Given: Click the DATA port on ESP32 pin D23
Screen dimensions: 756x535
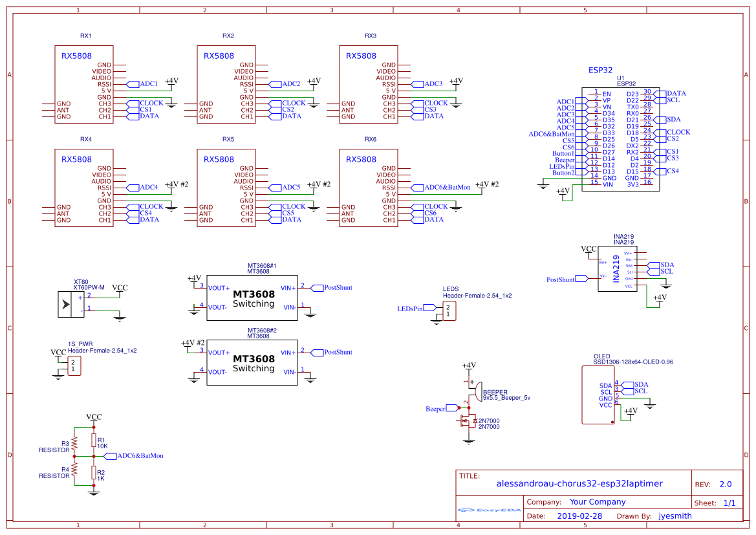Looking at the screenshot, I should point(671,94).
